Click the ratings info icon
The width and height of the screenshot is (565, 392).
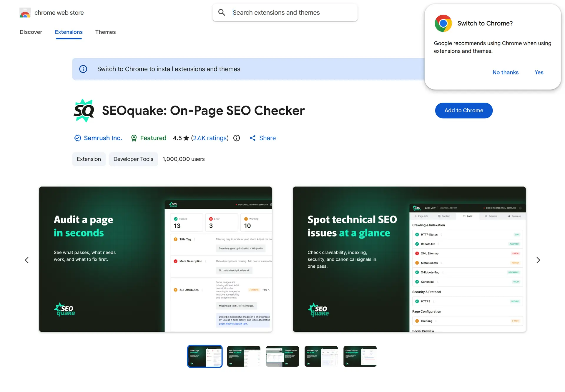(x=237, y=138)
